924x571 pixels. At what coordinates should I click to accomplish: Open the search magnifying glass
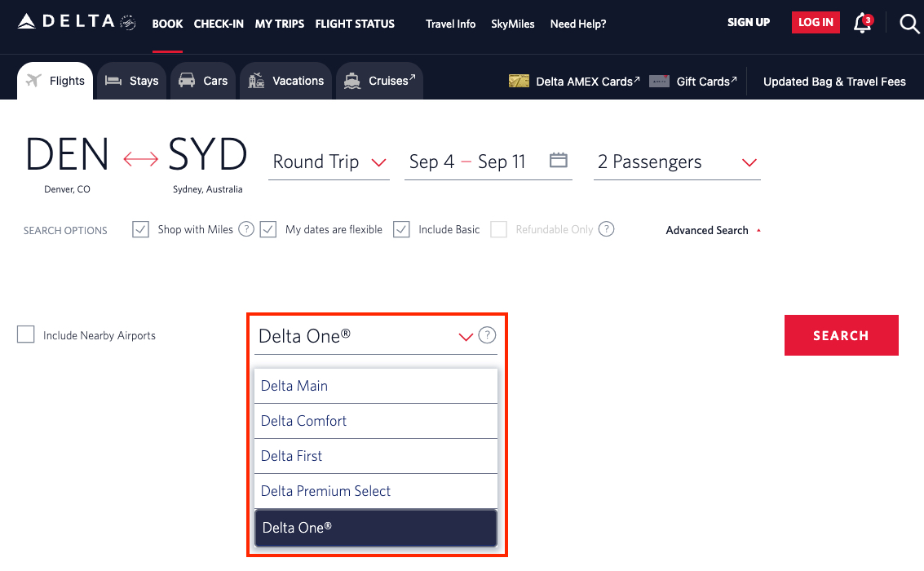point(909,24)
